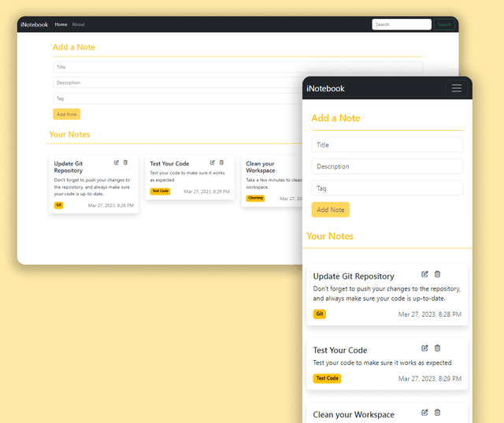This screenshot has height=423, width=504.
Task: Click the Git tag badge in mobile view
Action: tap(320, 314)
